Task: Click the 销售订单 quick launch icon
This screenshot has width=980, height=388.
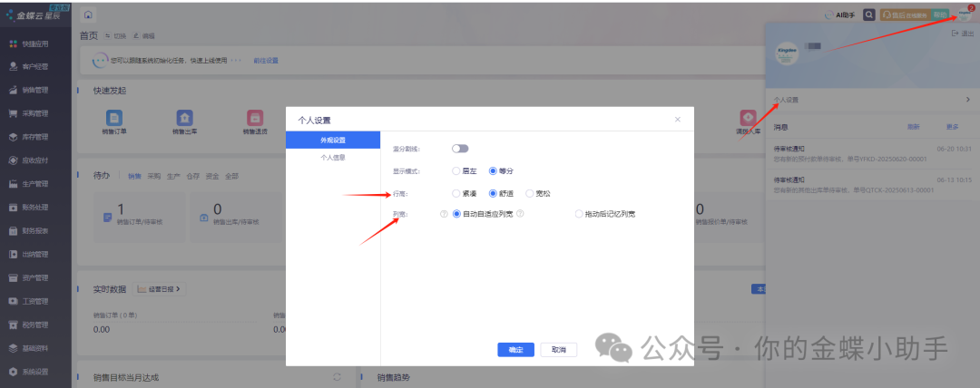Action: 114,118
